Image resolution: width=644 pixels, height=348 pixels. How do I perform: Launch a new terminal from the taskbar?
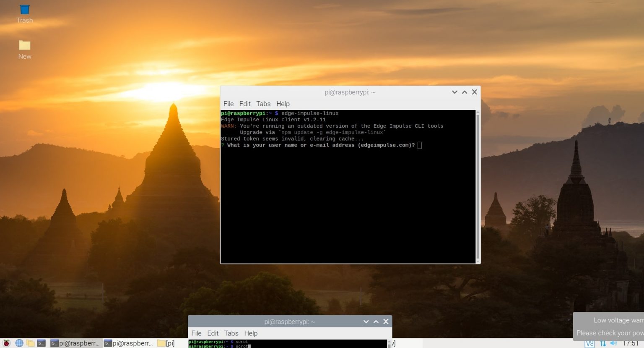click(x=41, y=343)
